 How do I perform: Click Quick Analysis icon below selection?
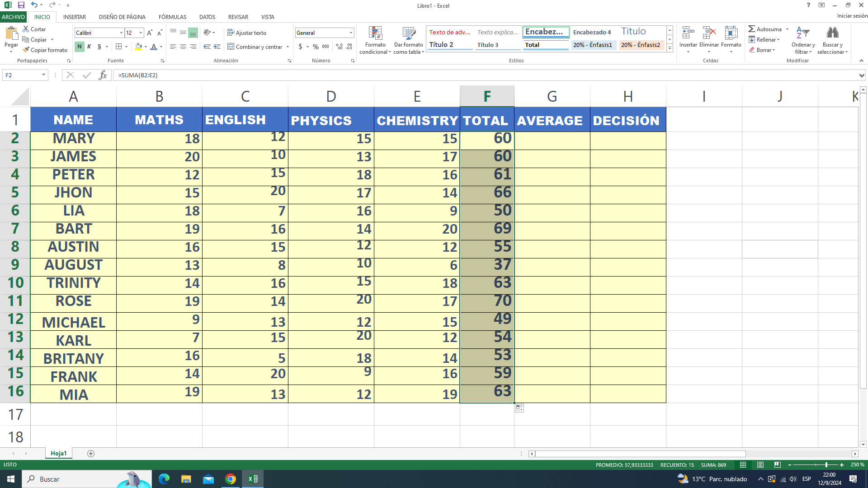pos(519,408)
